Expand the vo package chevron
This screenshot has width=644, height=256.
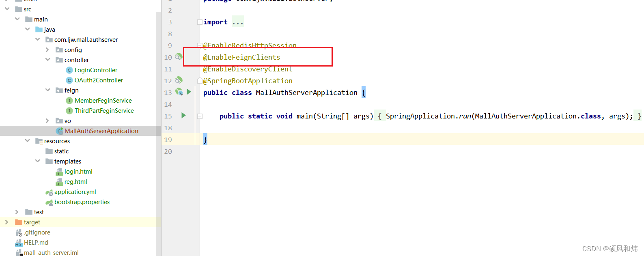coord(47,120)
